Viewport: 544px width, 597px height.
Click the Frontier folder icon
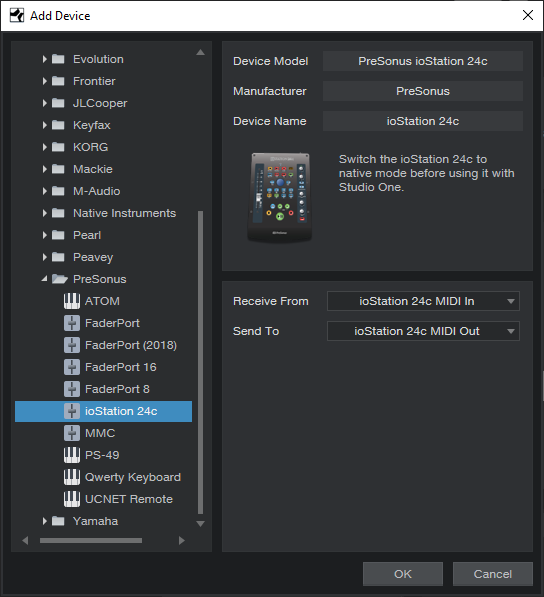coord(58,81)
